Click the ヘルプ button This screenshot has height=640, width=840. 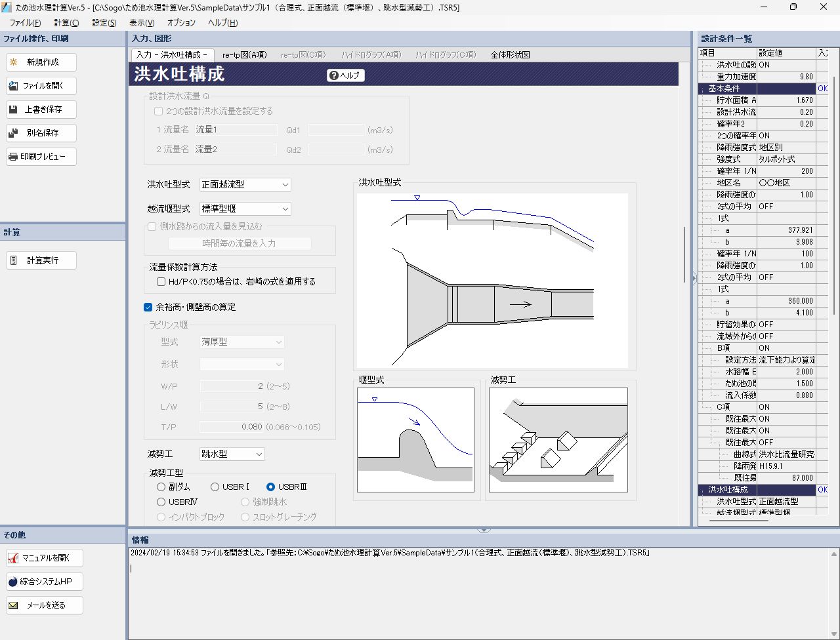click(x=346, y=75)
